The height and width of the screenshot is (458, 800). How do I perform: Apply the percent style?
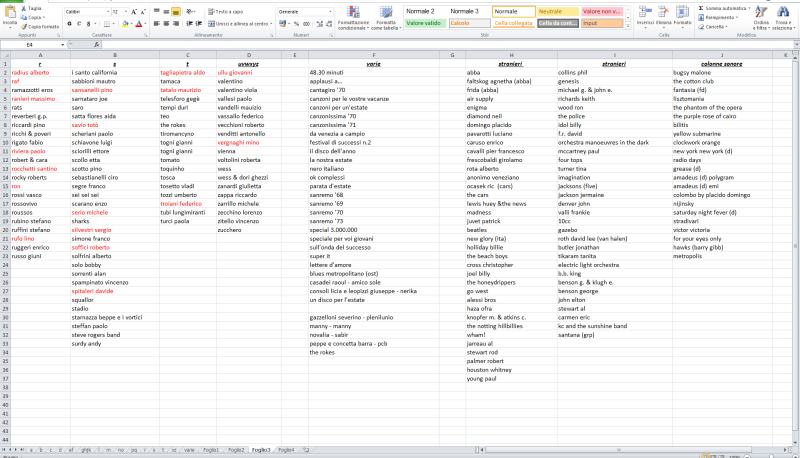pos(296,24)
